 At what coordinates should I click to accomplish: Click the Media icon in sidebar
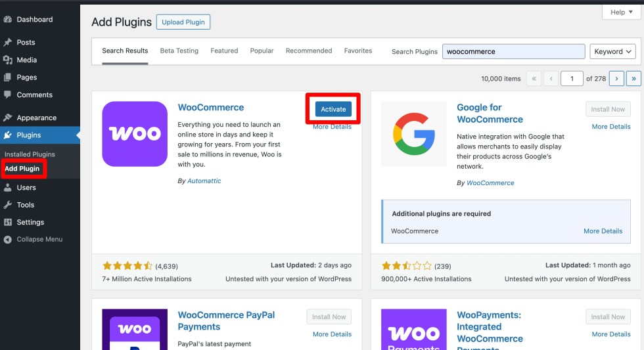click(x=7, y=60)
